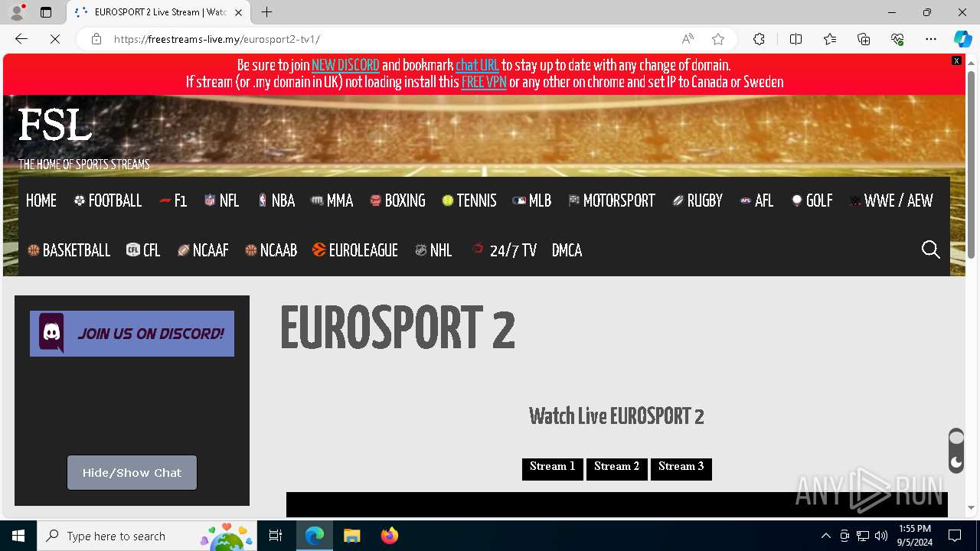Open the Extensions puzzle icon
This screenshot has width=980, height=551.
pos(759,39)
